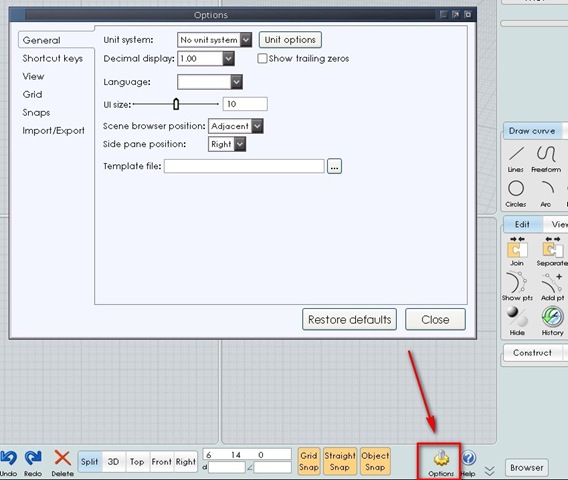Click the Restore defaults button
This screenshot has height=480, width=568.
point(349,320)
